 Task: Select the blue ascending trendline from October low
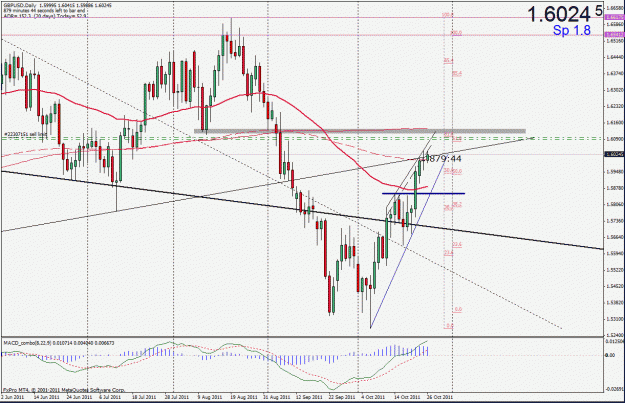(x=409, y=241)
